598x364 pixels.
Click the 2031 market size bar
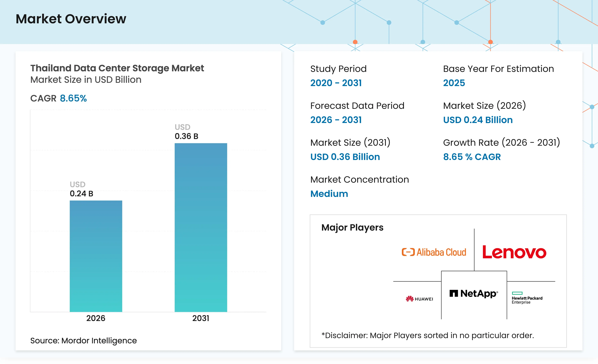pyautogui.click(x=201, y=227)
